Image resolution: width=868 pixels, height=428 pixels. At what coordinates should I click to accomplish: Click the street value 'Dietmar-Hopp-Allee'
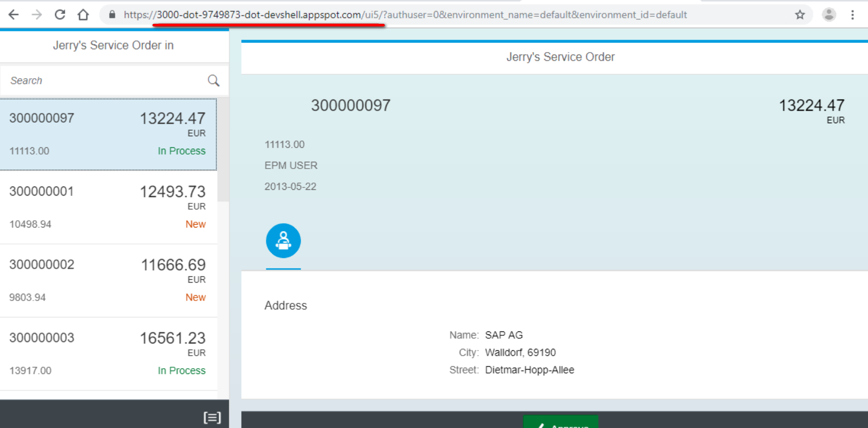coord(530,370)
